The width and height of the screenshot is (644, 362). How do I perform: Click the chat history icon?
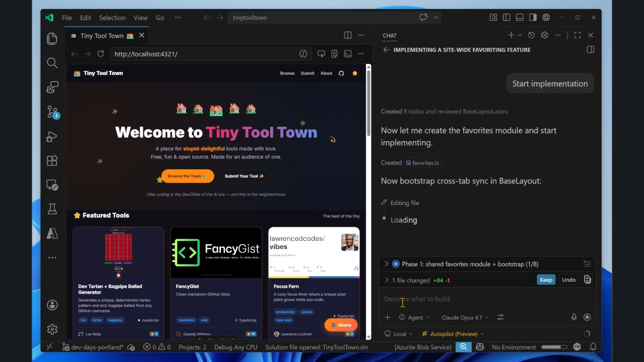tap(531, 35)
